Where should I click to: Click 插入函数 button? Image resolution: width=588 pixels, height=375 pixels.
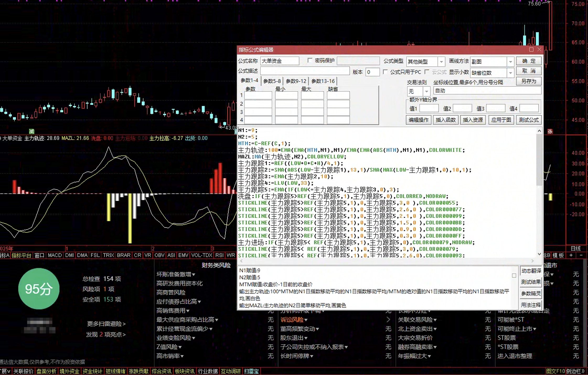click(446, 120)
